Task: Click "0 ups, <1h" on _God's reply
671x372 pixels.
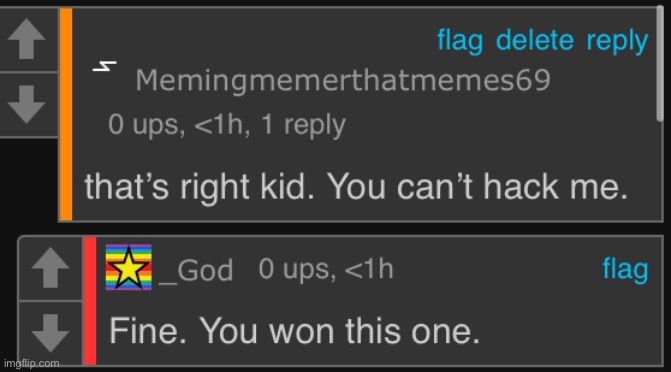Action: pyautogui.click(x=326, y=269)
